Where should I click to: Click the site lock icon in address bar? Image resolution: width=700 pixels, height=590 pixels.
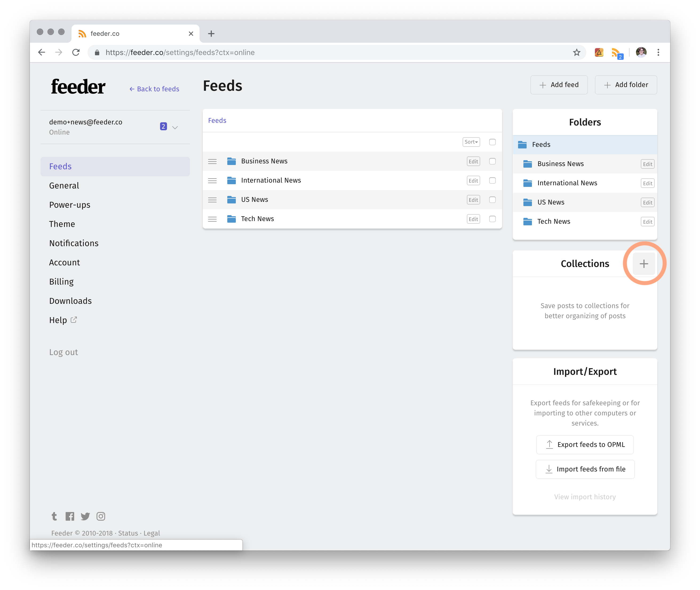[x=97, y=53]
